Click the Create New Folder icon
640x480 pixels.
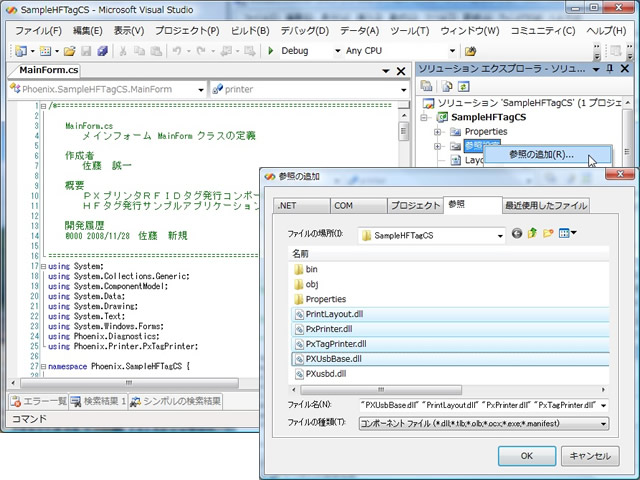pyautogui.click(x=548, y=233)
